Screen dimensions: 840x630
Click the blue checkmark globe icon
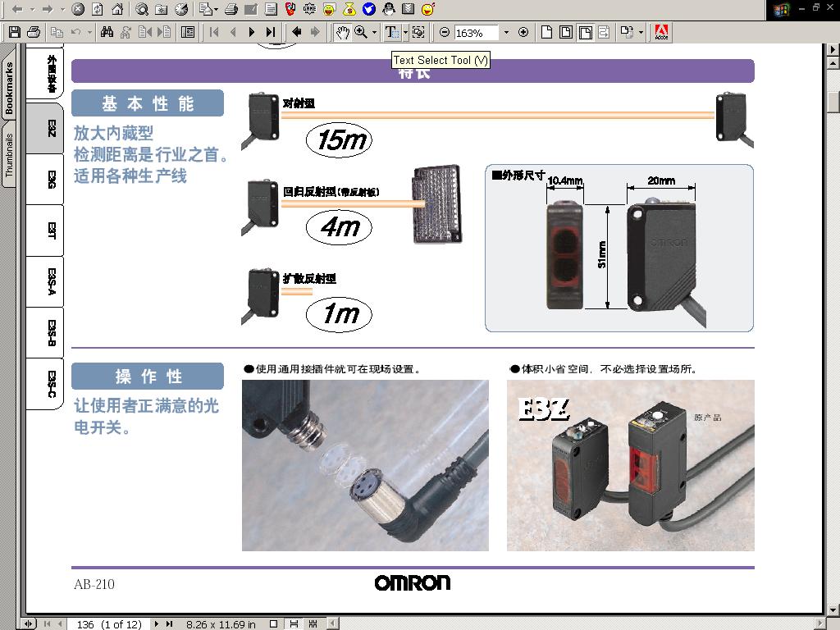point(369,9)
